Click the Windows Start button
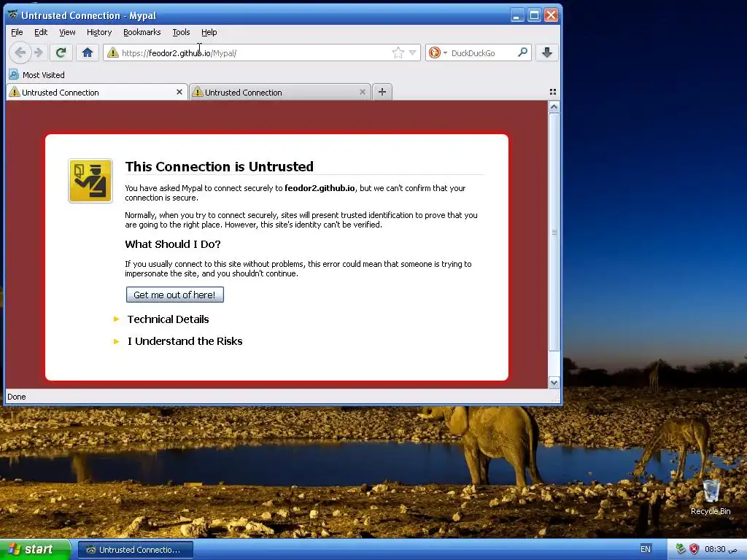The height and width of the screenshot is (560, 747). (34, 549)
